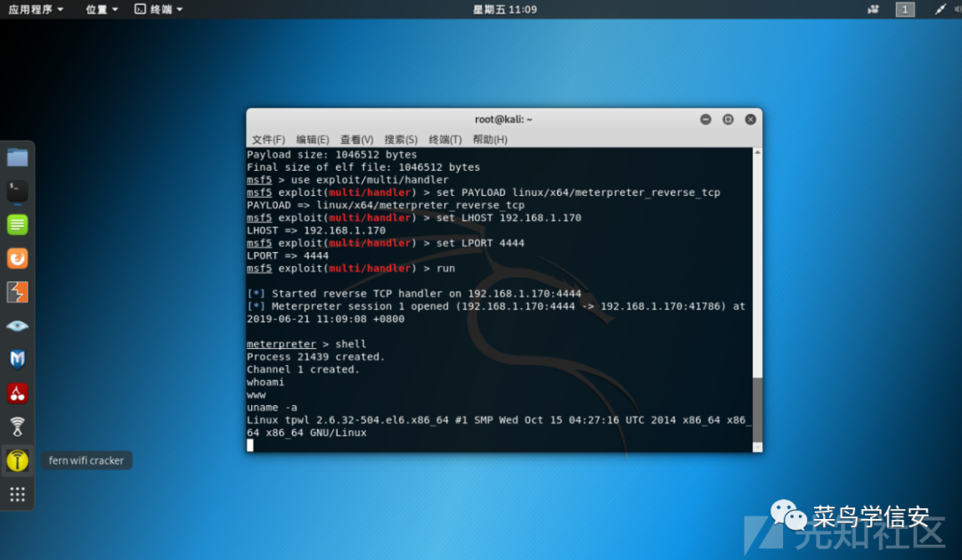This screenshot has height=560, width=962.
Task: Maximize the root@kali terminal window
Action: coord(728,119)
